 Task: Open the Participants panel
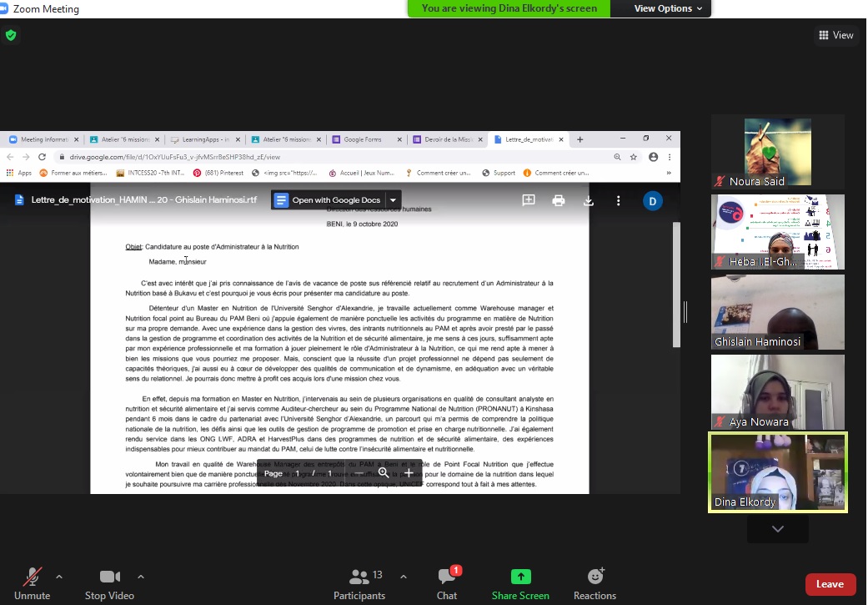[x=359, y=583]
